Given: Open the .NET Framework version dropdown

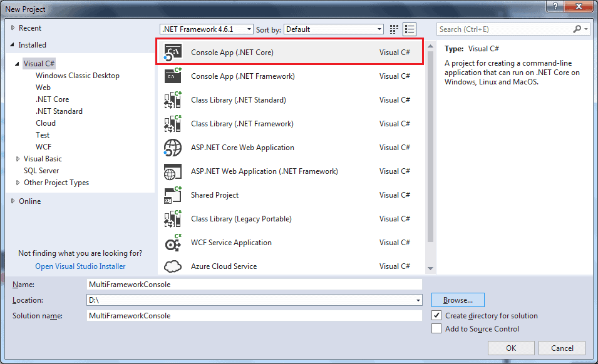Looking at the screenshot, I should point(249,28).
